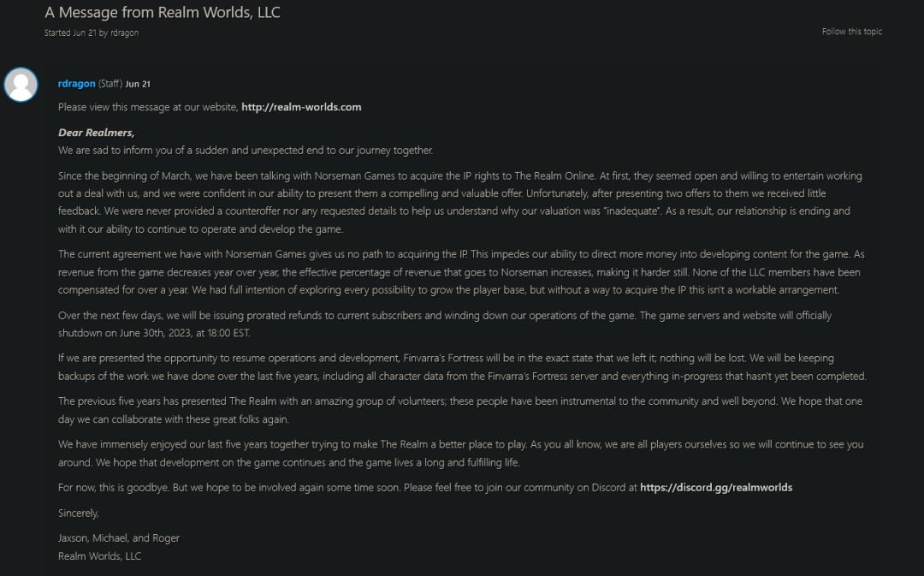
Task: Click rdragon in the "Started Jun 21 by" line
Action: (x=124, y=33)
